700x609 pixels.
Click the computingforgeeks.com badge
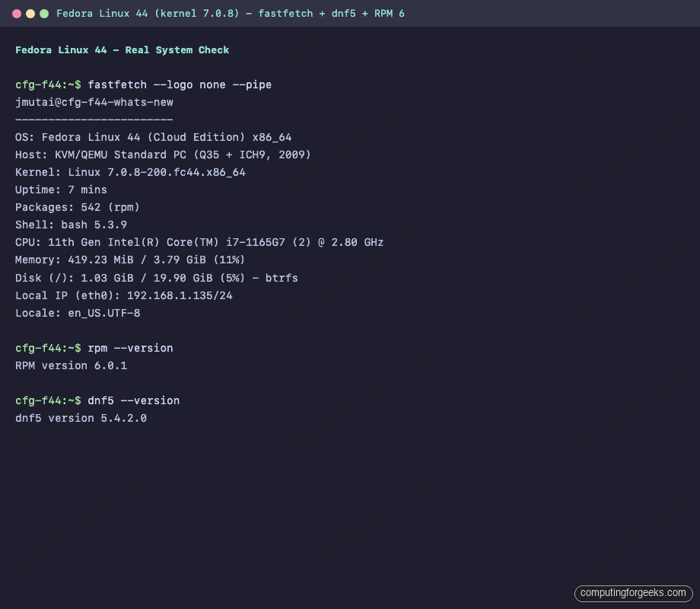pos(634,593)
